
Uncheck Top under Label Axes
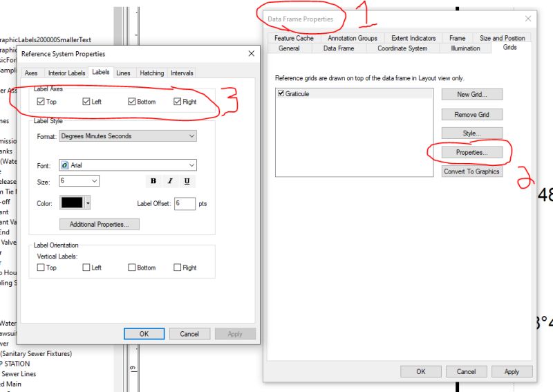point(41,102)
